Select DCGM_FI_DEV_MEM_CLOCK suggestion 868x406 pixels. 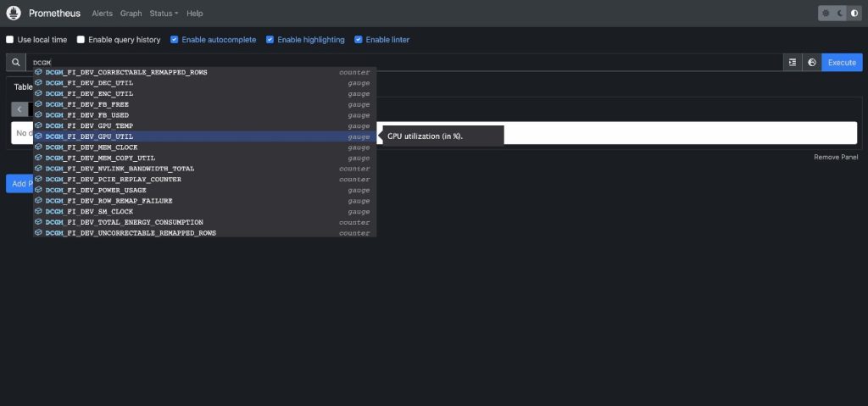pos(205,147)
